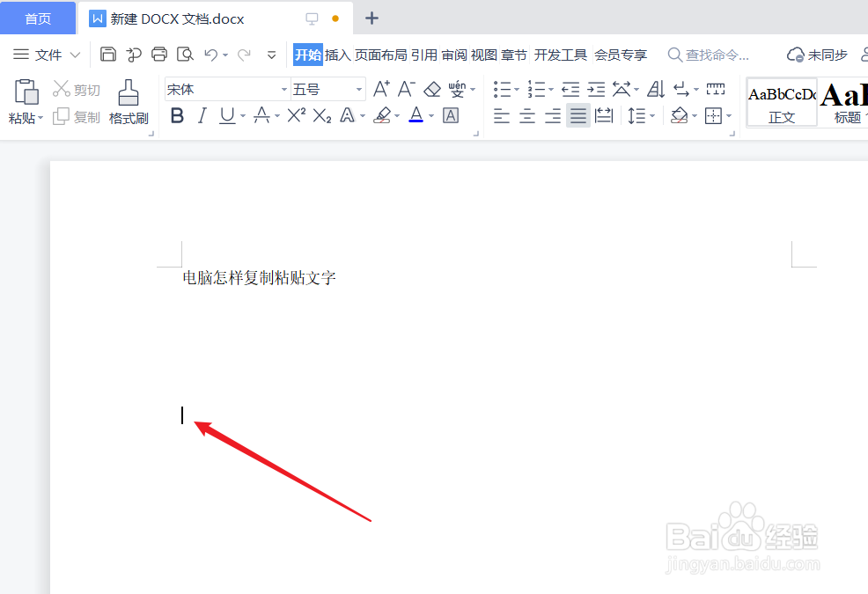Enable the bulleted list
The width and height of the screenshot is (868, 594).
point(502,89)
